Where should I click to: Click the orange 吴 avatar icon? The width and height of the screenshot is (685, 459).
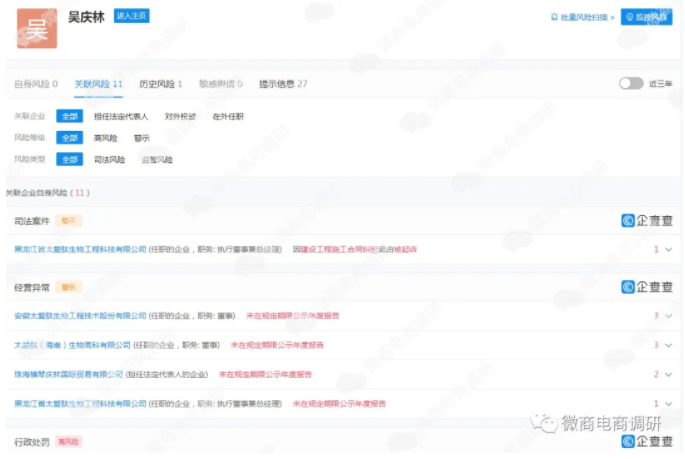coord(37,28)
